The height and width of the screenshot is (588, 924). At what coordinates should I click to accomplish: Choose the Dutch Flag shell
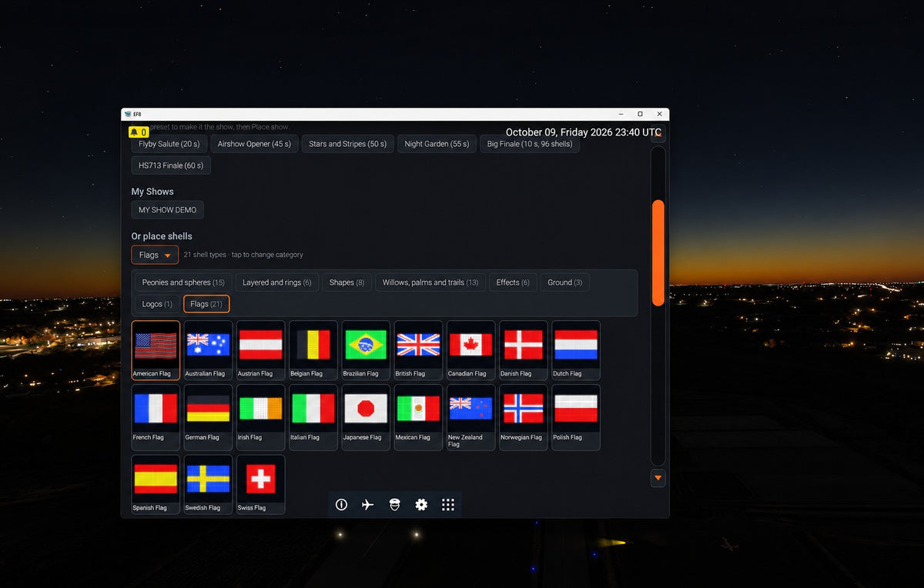point(576,350)
